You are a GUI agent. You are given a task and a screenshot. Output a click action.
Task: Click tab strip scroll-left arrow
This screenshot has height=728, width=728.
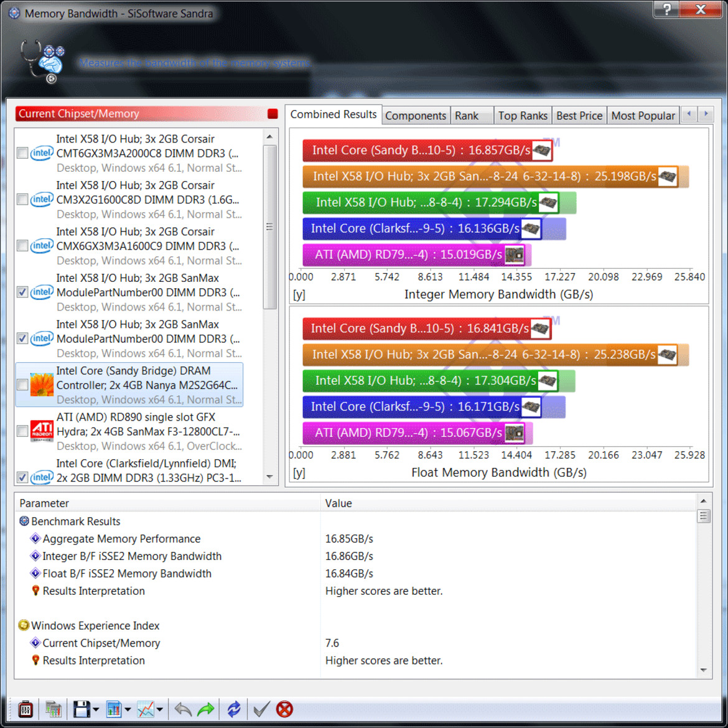(689, 114)
